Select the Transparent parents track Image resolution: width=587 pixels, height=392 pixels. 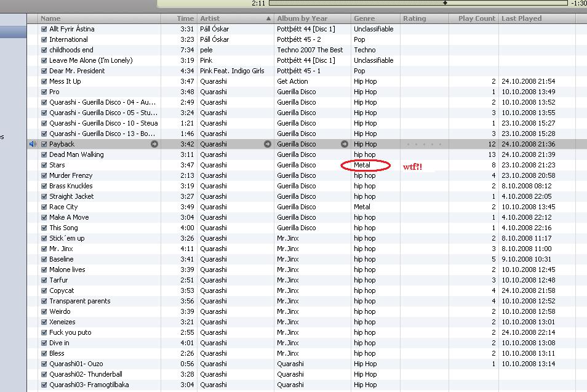pyautogui.click(x=80, y=302)
